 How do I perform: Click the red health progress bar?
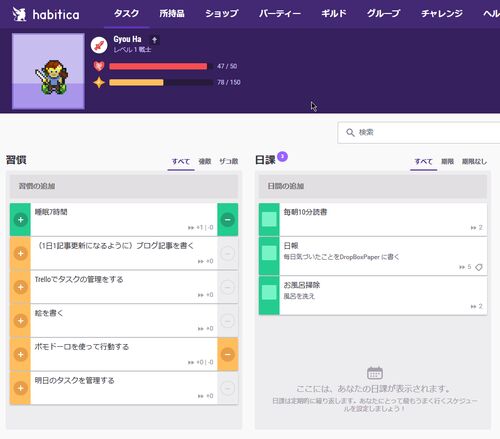[x=161, y=66]
